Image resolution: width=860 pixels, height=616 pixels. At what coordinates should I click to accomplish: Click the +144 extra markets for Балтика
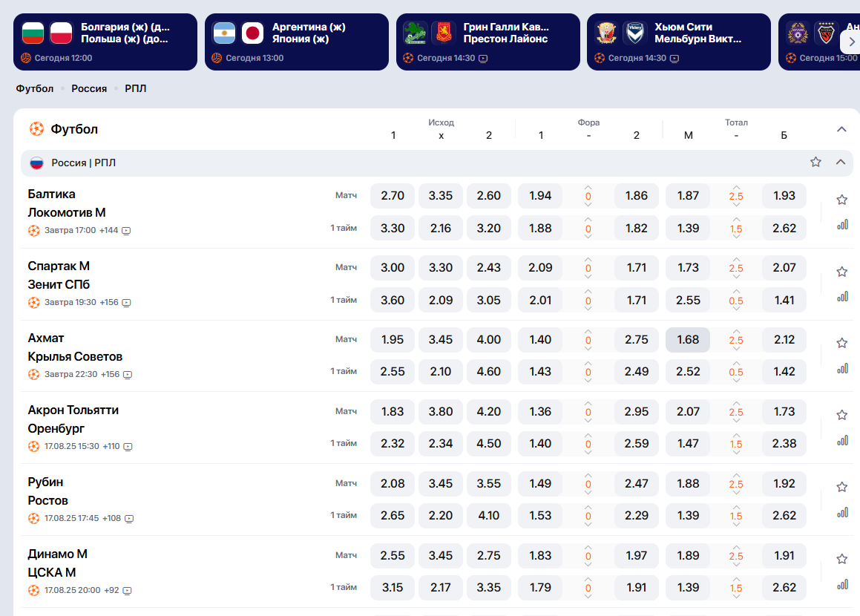click(x=108, y=230)
